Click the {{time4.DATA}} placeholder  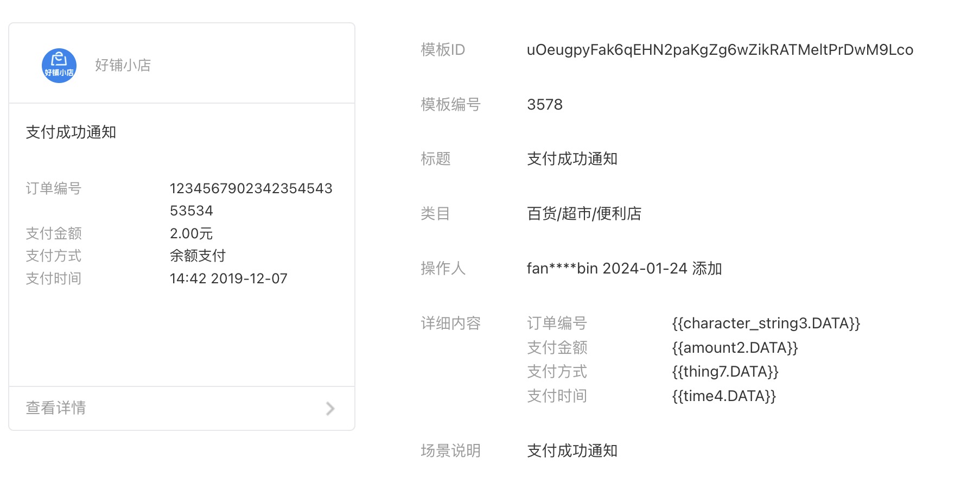click(x=724, y=396)
